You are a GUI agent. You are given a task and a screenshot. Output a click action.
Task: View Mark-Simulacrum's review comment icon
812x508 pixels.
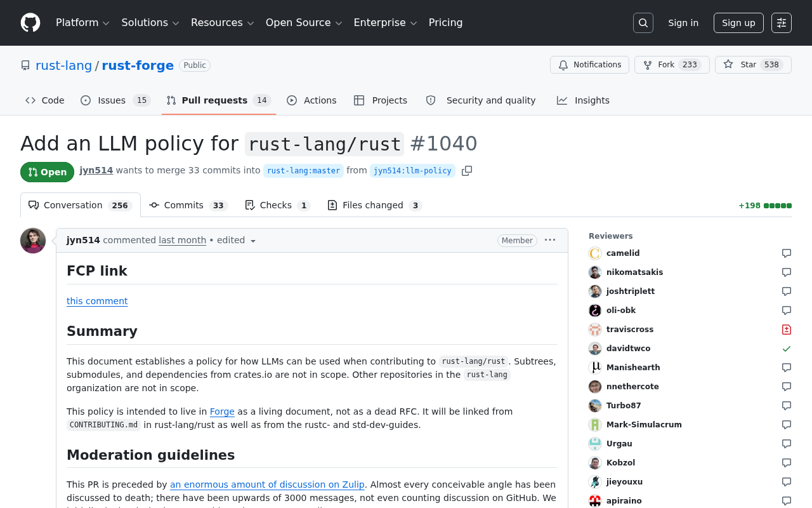tap(787, 425)
